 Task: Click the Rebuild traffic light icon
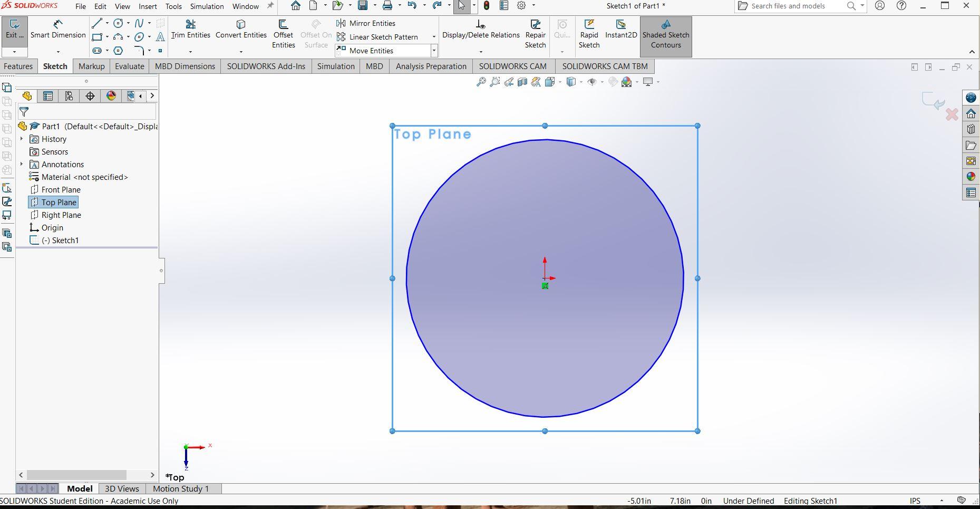[x=487, y=6]
